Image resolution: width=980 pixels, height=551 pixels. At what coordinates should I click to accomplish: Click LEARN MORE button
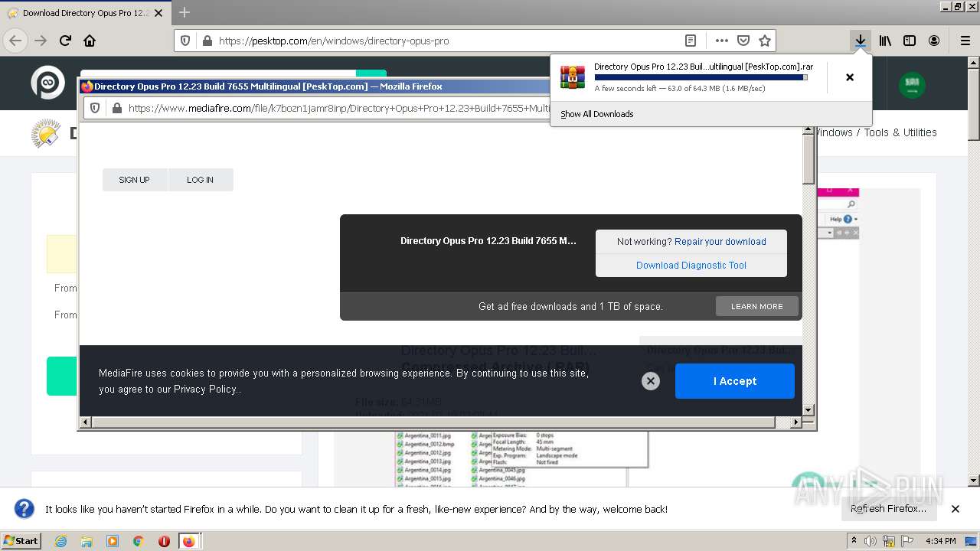756,306
